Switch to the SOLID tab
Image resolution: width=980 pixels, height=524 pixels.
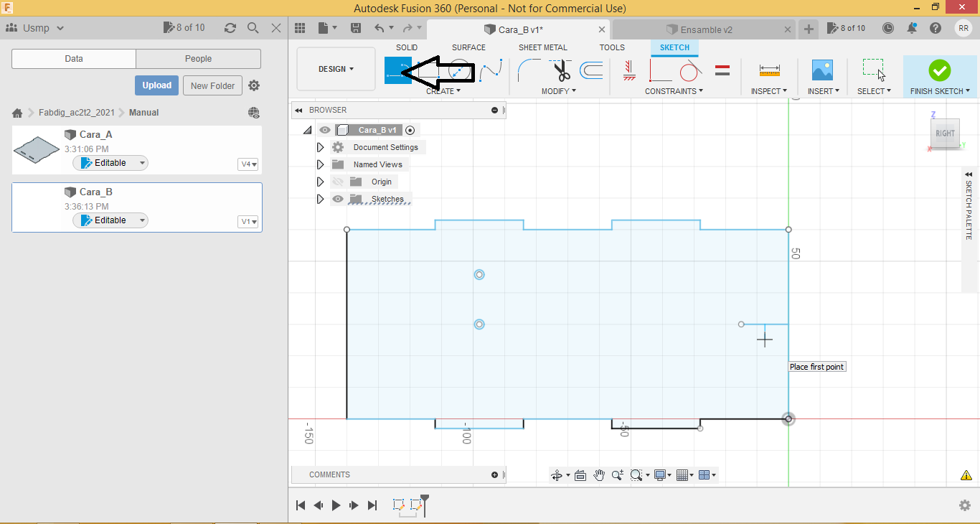coord(407,47)
